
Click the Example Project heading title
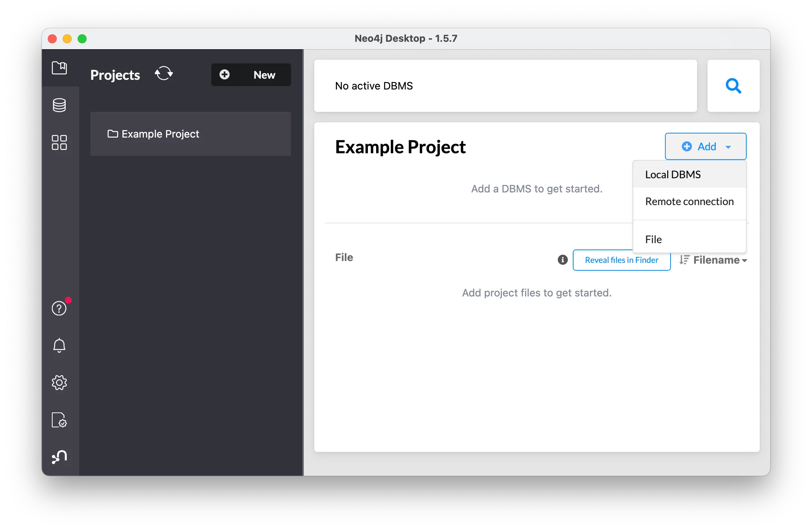pyautogui.click(x=400, y=147)
